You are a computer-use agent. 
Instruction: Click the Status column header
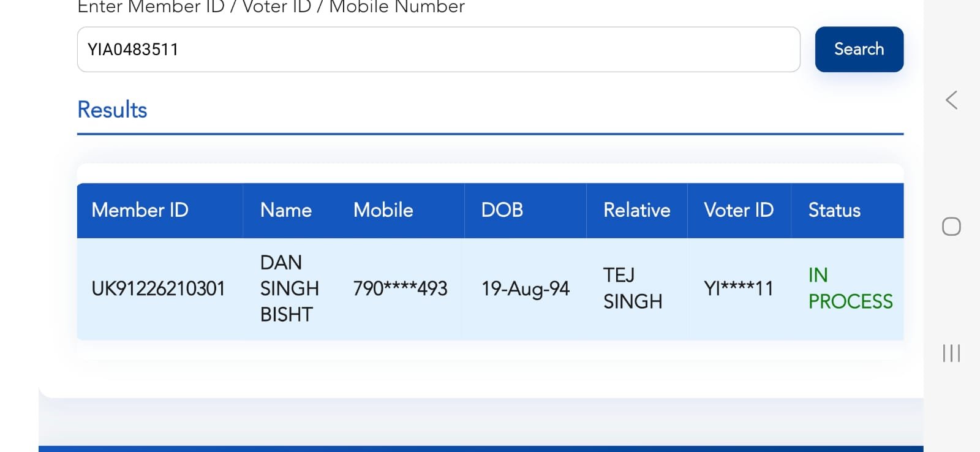pyautogui.click(x=834, y=210)
